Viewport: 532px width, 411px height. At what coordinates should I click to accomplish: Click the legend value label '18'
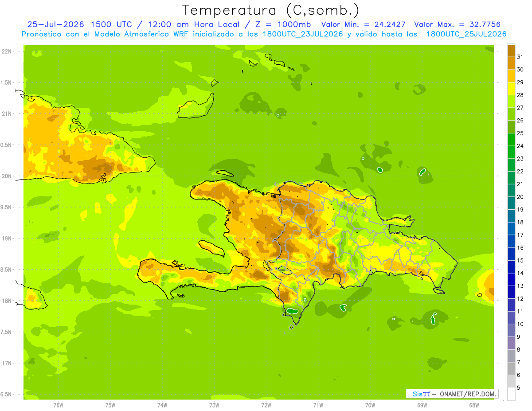(520, 222)
